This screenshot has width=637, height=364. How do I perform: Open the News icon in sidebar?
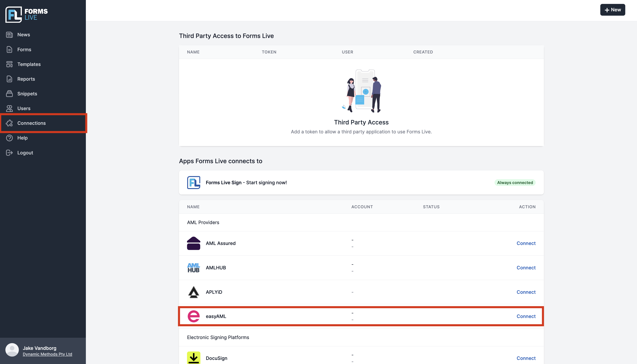click(x=9, y=35)
